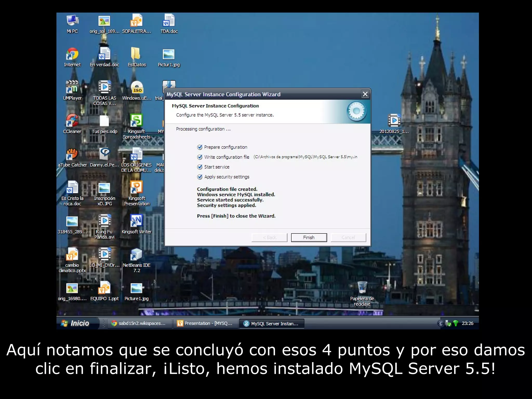Click 'Service started successfully.' message

pos(230,200)
